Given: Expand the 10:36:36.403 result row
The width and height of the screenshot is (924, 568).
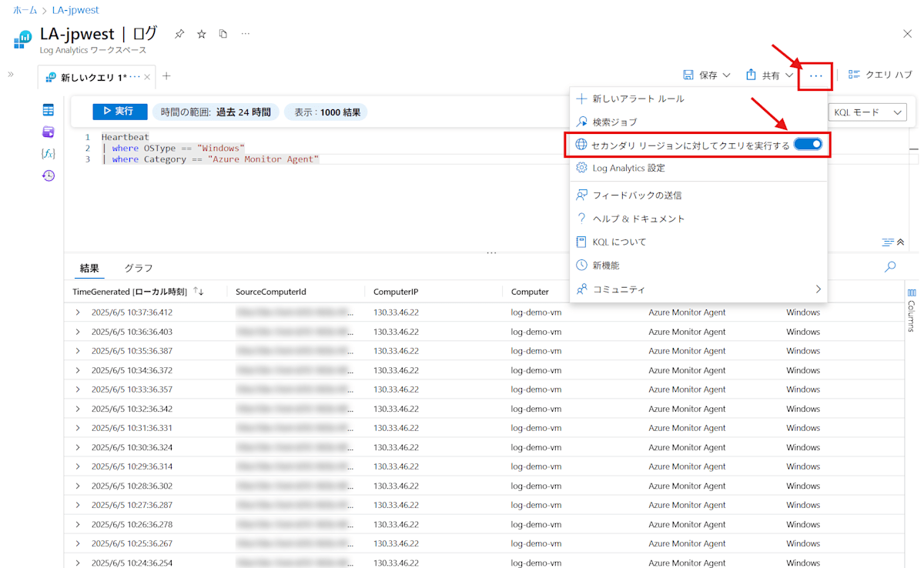Looking at the screenshot, I should [77, 332].
